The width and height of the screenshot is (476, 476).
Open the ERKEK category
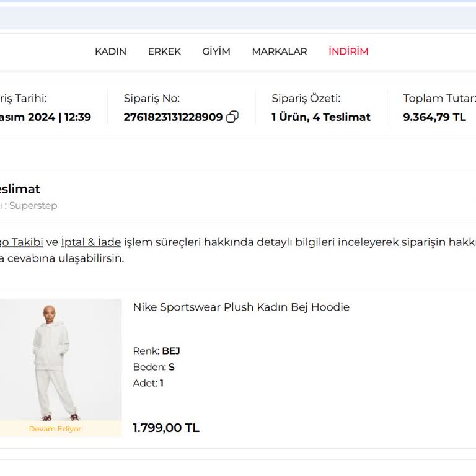pos(164,51)
